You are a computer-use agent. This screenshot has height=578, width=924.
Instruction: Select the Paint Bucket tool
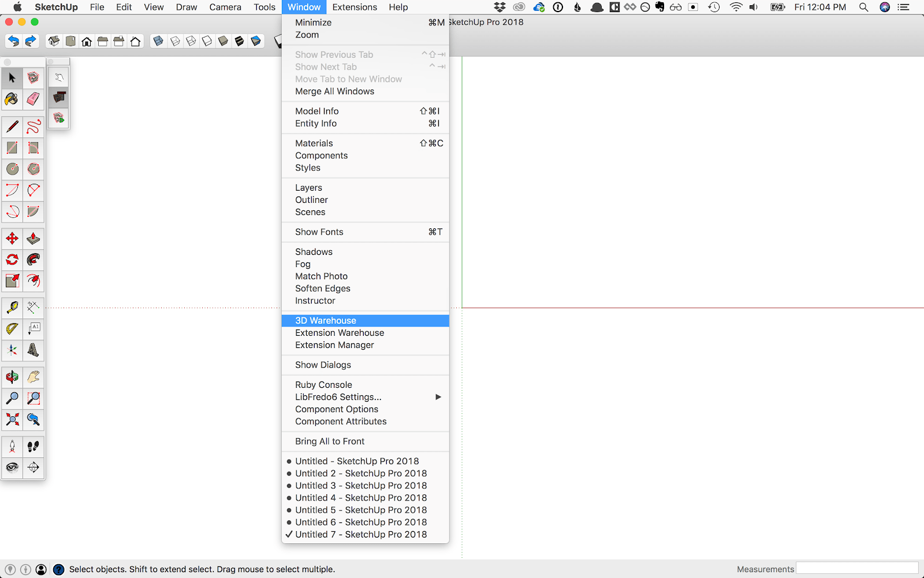point(12,99)
